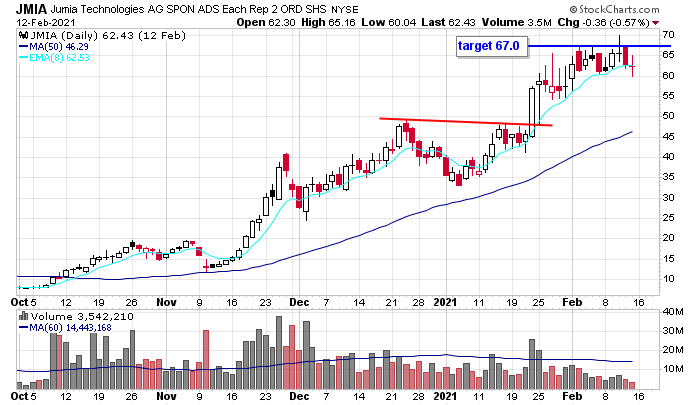Click the dark blue MA(50) legend line swatch
Image resolution: width=700 pixels, height=405 pixels.
[24, 46]
